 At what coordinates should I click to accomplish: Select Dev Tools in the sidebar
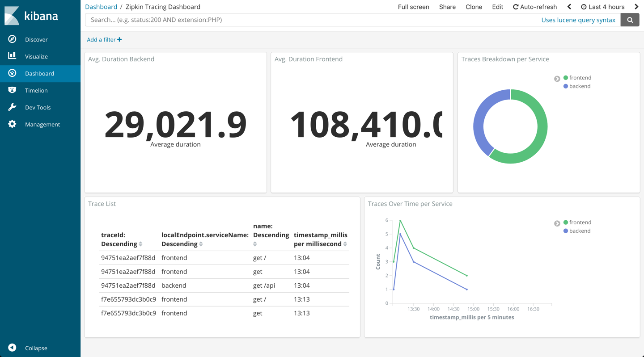point(40,107)
